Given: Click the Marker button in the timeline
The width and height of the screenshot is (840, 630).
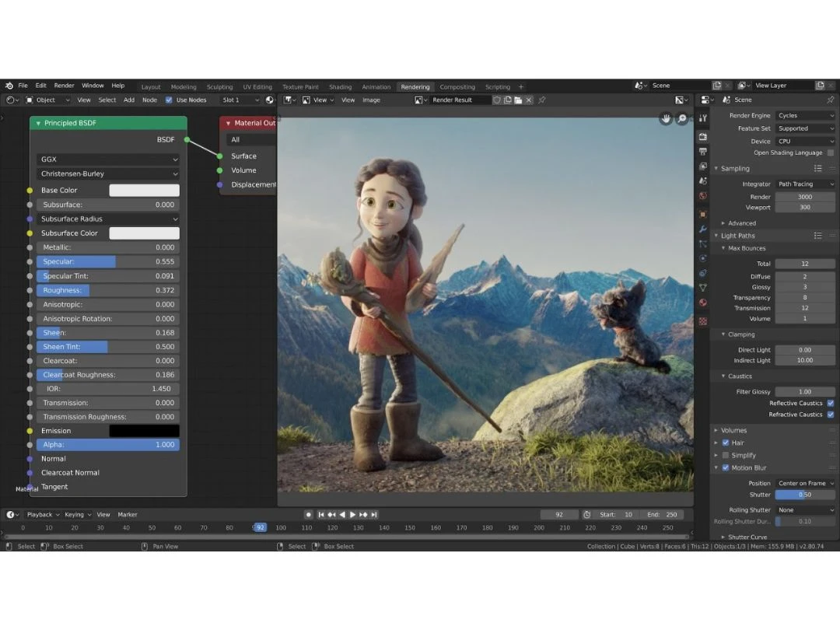Looking at the screenshot, I should point(128,514).
